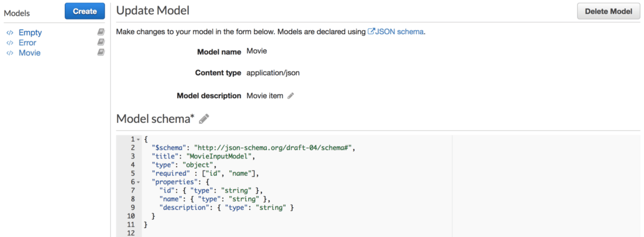Click external link icon next to JSON schema
644x237 pixels.
(371, 32)
